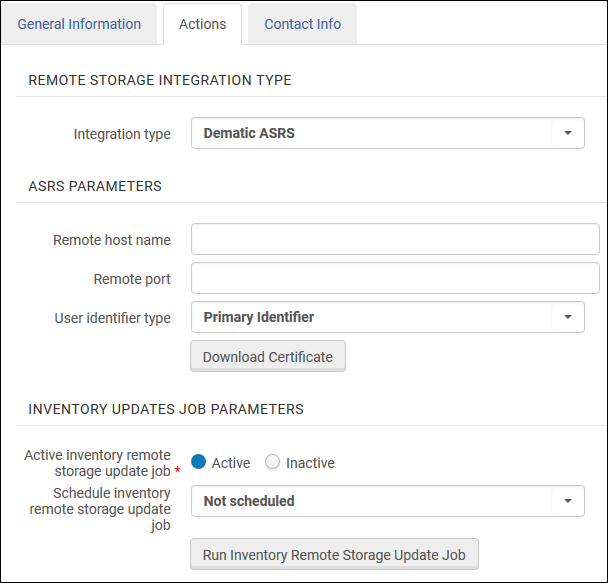Click inside the Remote port text box
This screenshot has width=608, height=583.
(x=395, y=279)
